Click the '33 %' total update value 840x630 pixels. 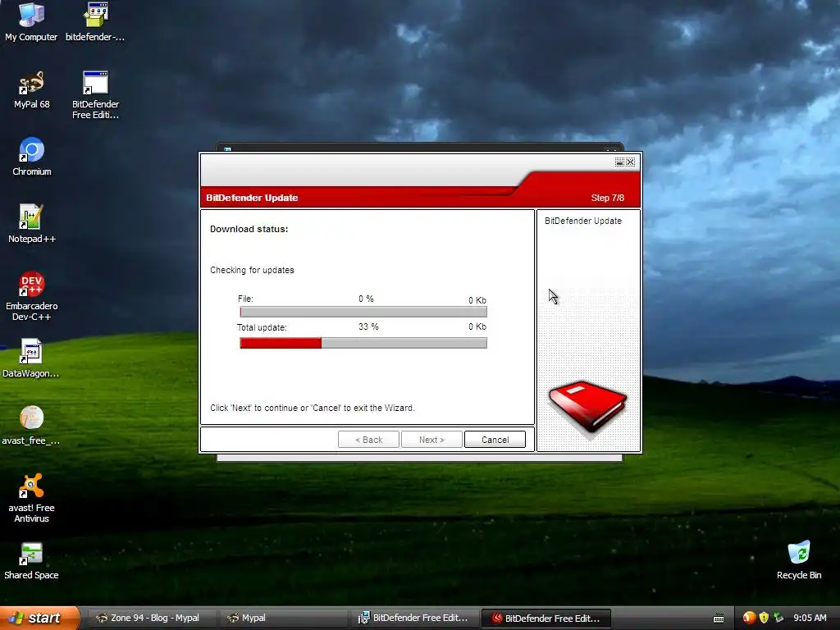[x=368, y=326]
